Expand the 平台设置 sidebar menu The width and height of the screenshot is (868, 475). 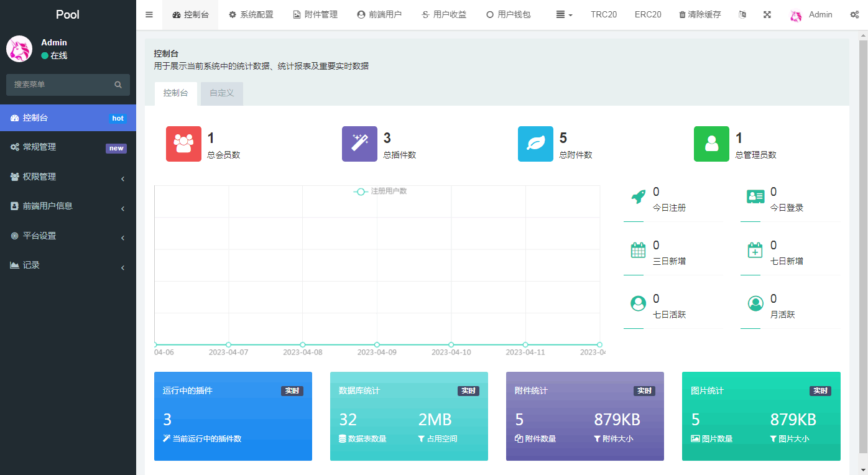68,236
